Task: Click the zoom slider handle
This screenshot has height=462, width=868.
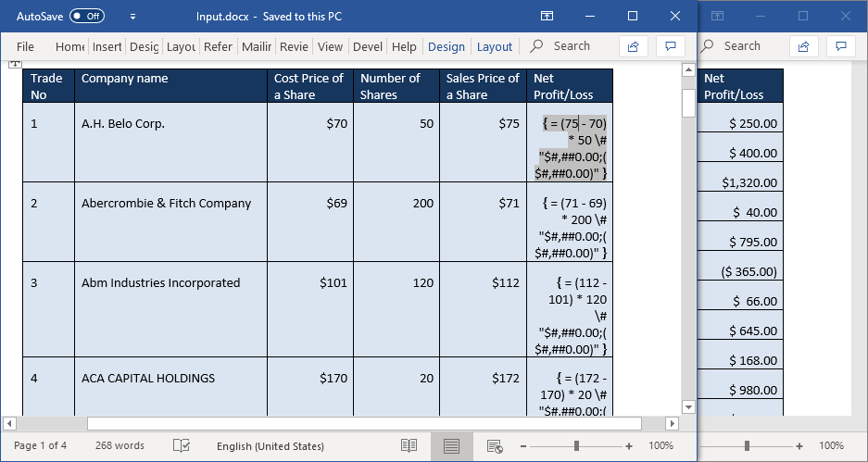Action: pyautogui.click(x=576, y=445)
